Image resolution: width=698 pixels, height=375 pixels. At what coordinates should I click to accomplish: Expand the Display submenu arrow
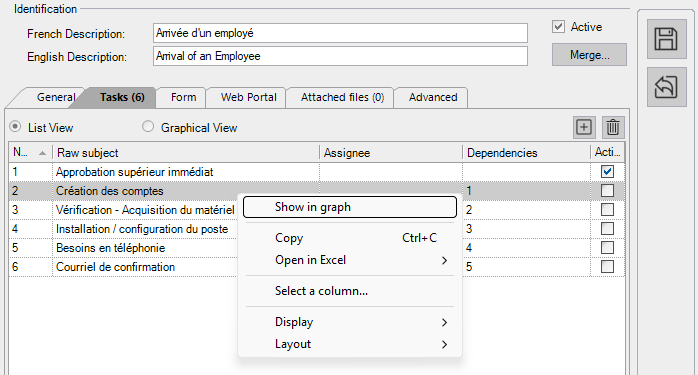pyautogui.click(x=444, y=322)
